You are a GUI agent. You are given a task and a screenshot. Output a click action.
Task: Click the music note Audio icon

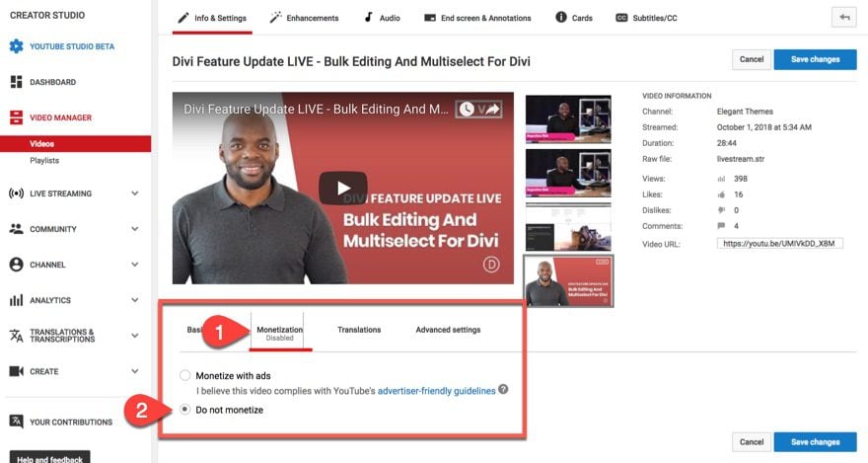point(368,17)
